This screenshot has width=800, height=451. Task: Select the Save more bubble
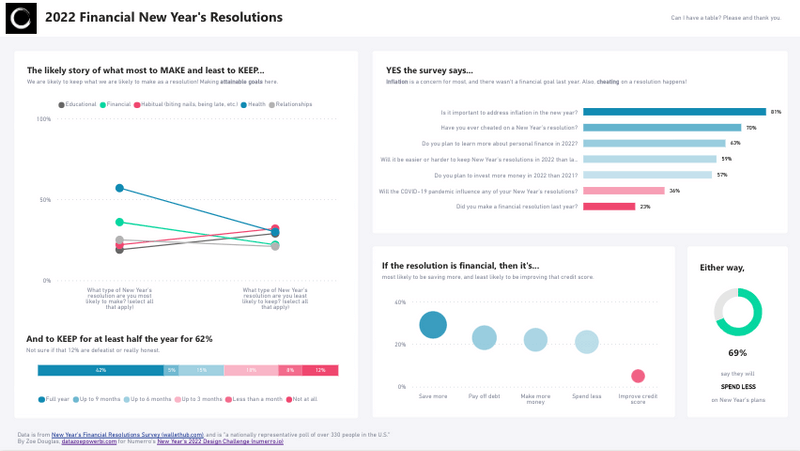click(x=433, y=325)
